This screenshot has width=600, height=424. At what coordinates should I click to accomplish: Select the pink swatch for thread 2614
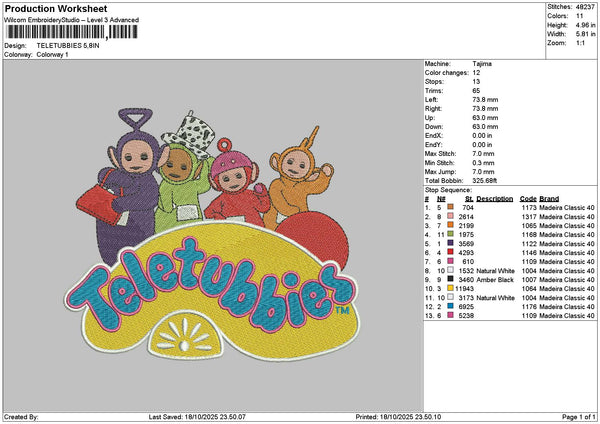451,215
